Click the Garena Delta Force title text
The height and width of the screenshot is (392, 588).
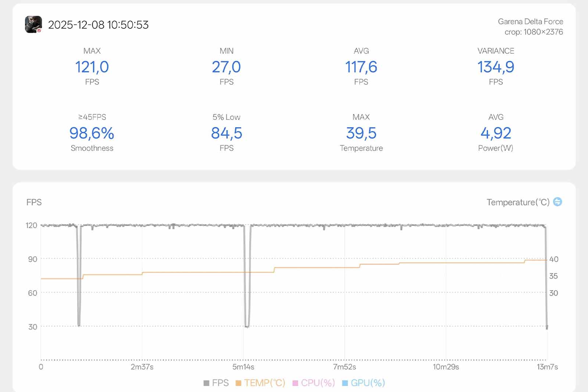(530, 21)
